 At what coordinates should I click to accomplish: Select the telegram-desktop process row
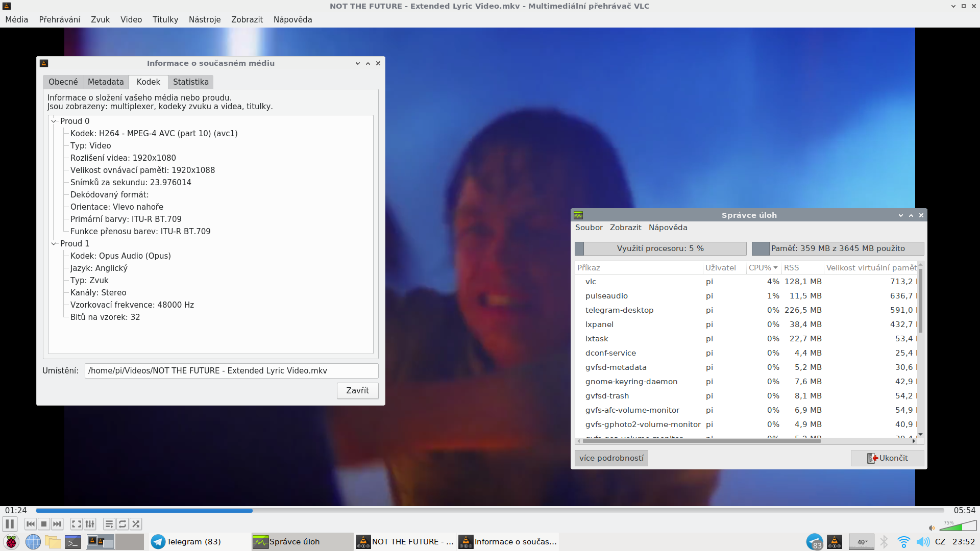click(746, 310)
